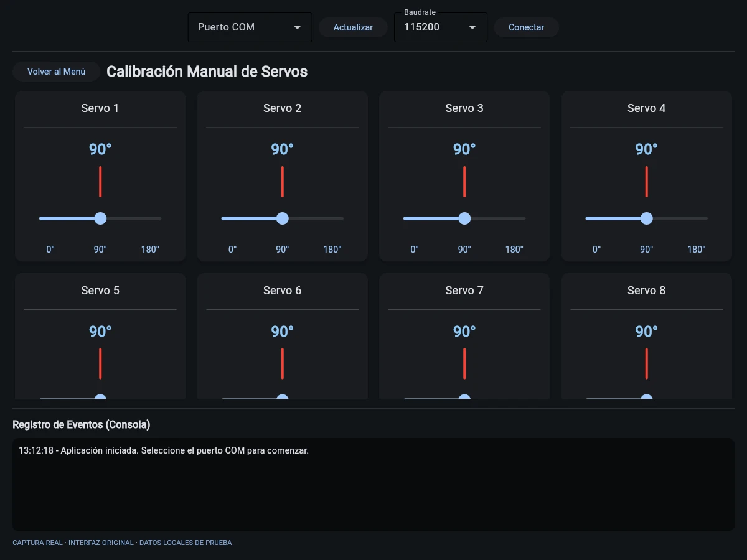Screen dimensions: 747x560
Task: Click the Servo 1 slider handle
Action: pyautogui.click(x=100, y=218)
